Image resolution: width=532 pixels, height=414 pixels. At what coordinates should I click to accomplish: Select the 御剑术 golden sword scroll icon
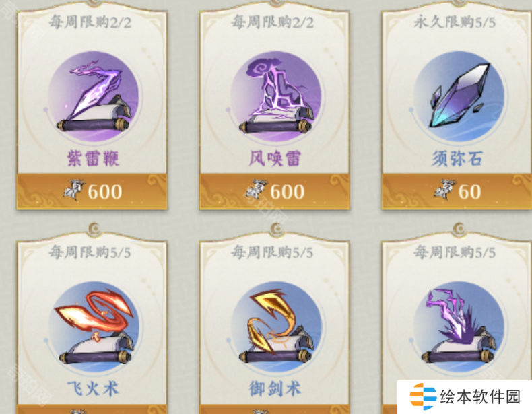(275, 327)
